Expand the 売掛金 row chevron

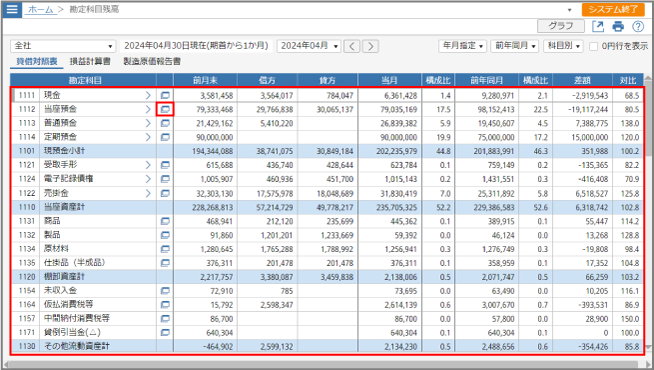click(148, 194)
